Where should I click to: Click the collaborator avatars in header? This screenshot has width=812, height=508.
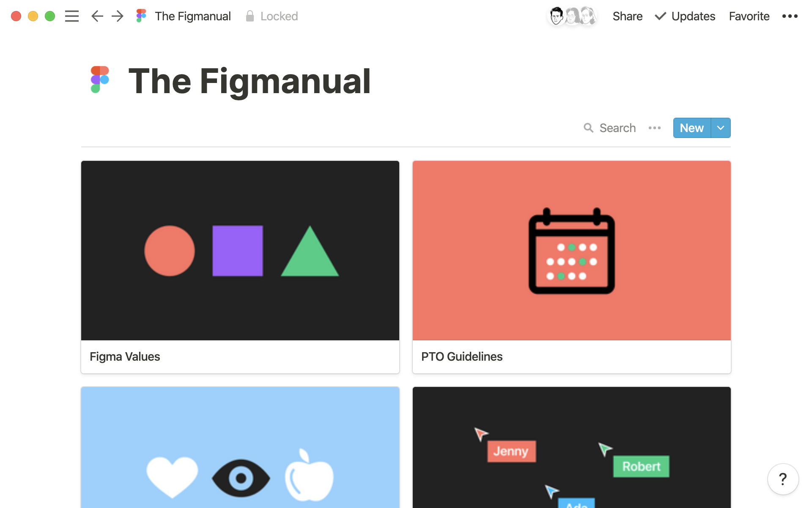572,16
